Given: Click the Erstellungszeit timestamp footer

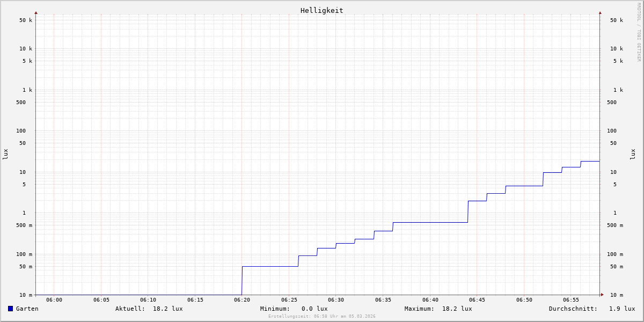Looking at the screenshot, I should pos(321,317).
